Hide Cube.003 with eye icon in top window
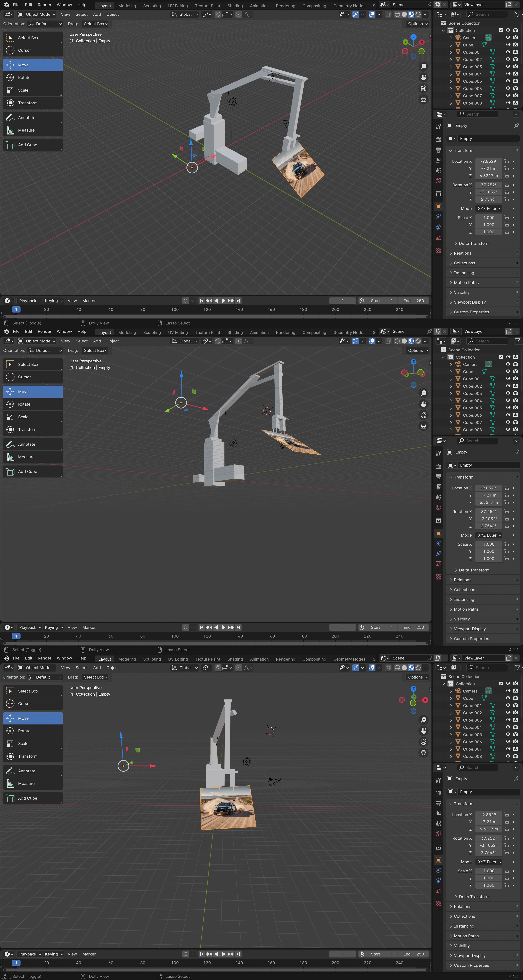This screenshot has height=980, width=523. [508, 67]
